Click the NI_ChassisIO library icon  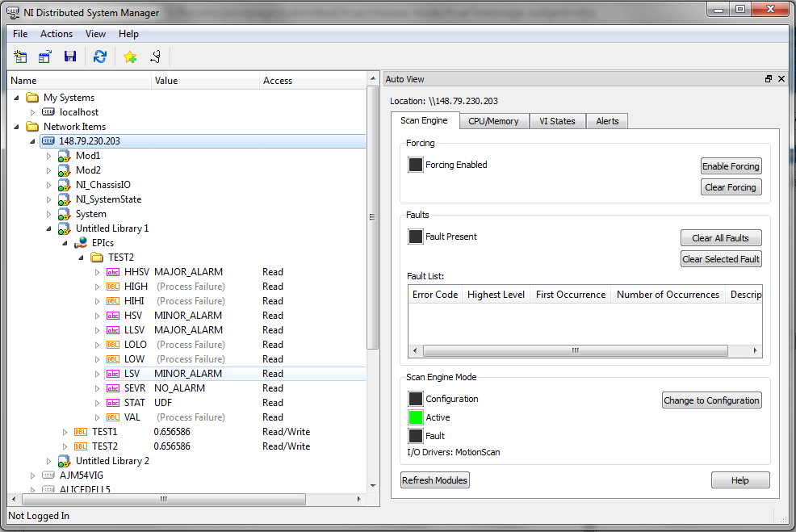pyautogui.click(x=64, y=185)
